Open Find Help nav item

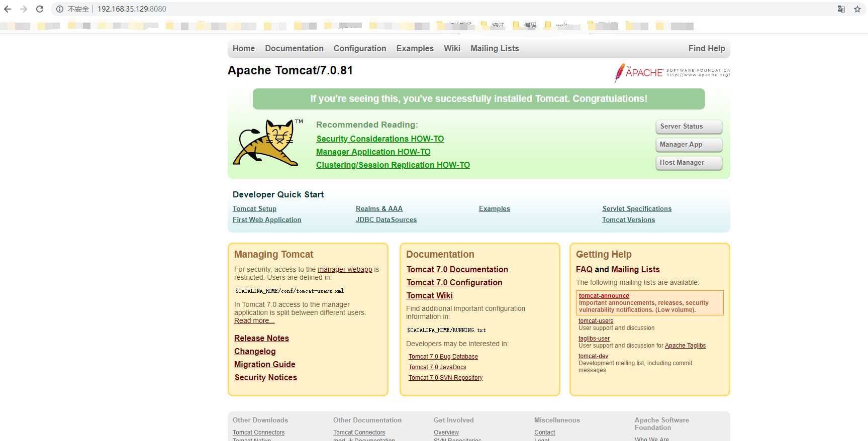707,48
